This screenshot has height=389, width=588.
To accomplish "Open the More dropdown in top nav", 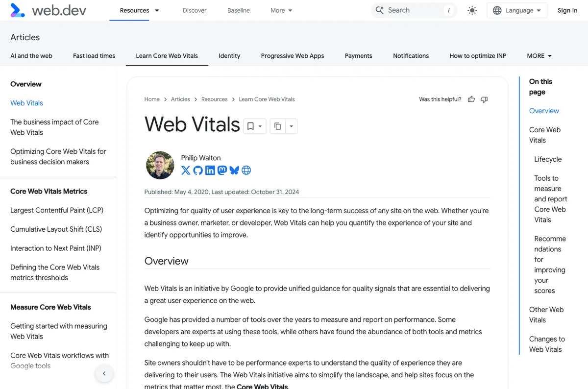I will click(281, 10).
